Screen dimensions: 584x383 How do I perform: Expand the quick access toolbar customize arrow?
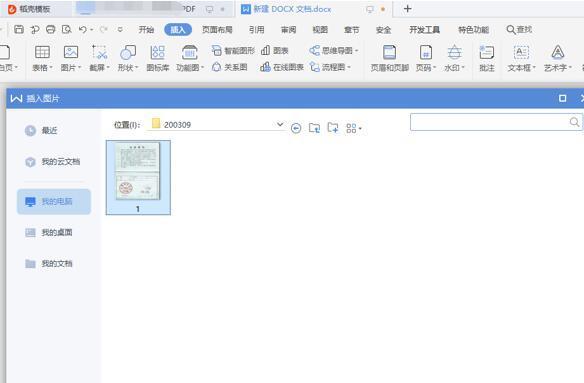tap(120, 29)
